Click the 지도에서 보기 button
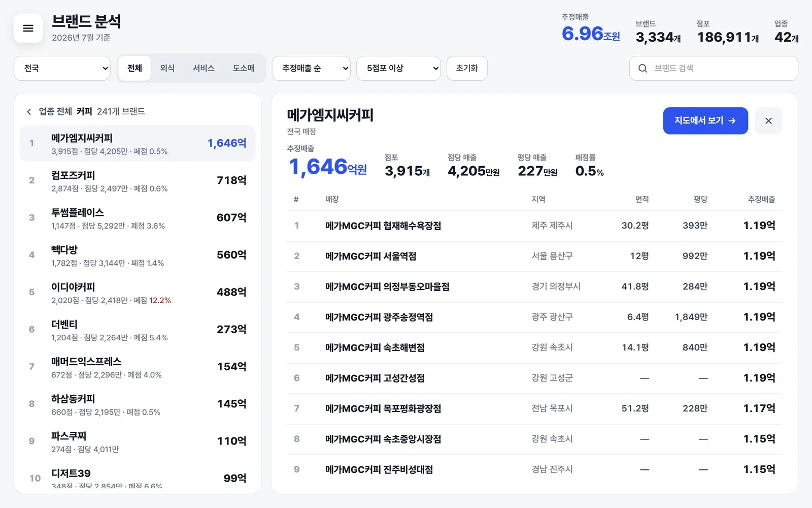This screenshot has width=812, height=508. coord(705,121)
